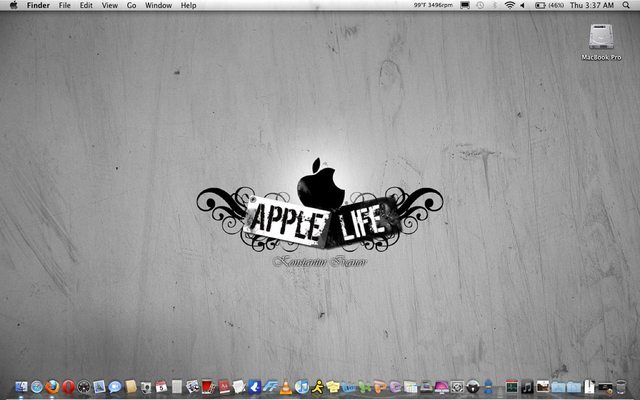Image resolution: width=640 pixels, height=400 pixels.
Task: Launch VLC cone icon in Dock
Action: tap(286, 387)
